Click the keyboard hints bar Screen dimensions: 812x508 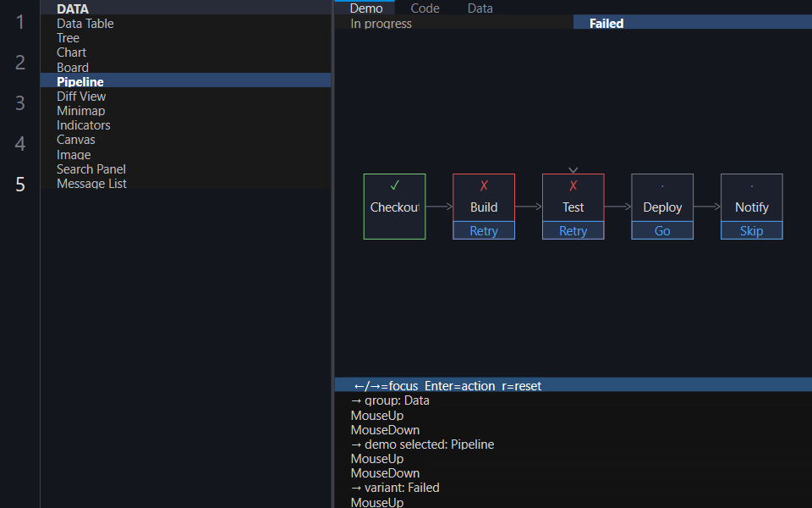573,386
